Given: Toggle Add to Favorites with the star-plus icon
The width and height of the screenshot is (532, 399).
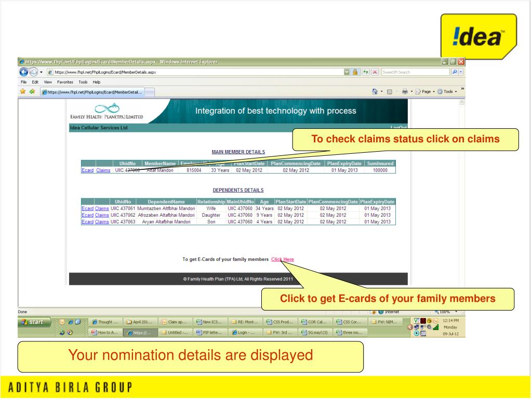Looking at the screenshot, I should pyautogui.click(x=32, y=90).
